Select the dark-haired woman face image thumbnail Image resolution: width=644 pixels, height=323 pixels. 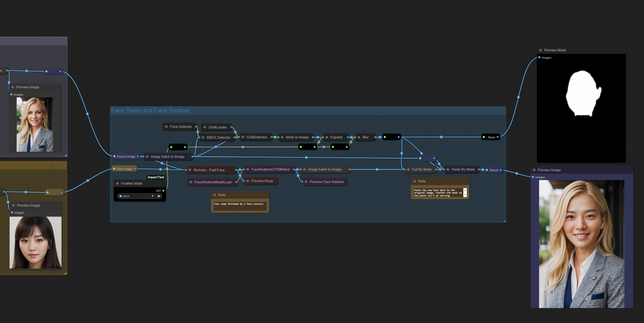point(35,243)
